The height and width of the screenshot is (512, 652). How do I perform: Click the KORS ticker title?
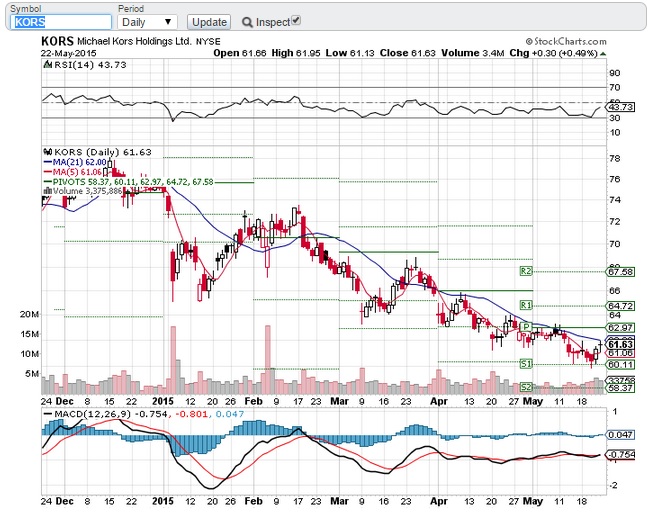[x=57, y=41]
